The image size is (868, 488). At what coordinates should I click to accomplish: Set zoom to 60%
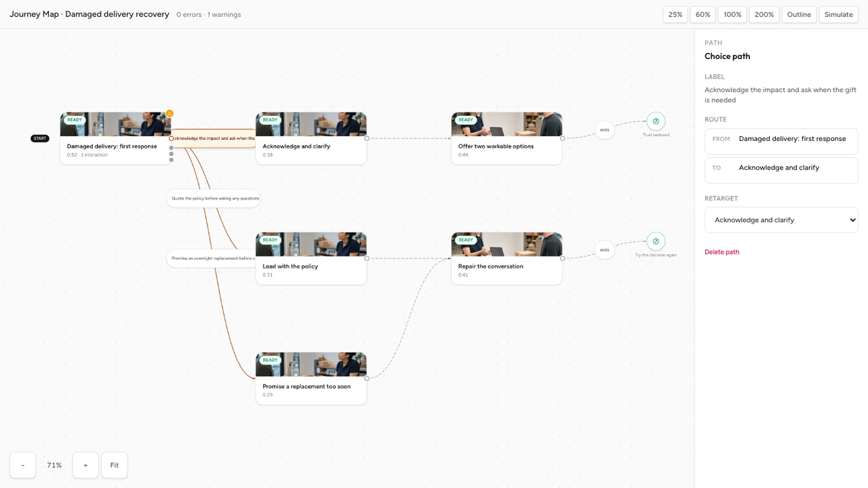click(703, 14)
